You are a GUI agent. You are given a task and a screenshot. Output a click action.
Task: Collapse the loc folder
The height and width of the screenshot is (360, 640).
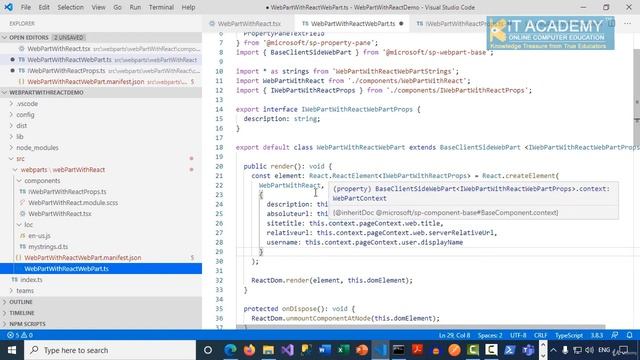pyautogui.click(x=19, y=225)
